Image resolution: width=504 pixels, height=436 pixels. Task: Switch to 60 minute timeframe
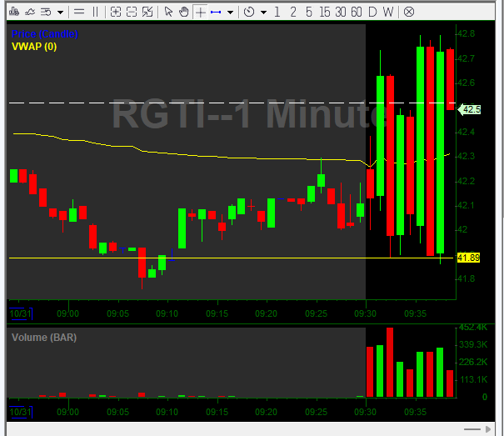(357, 13)
